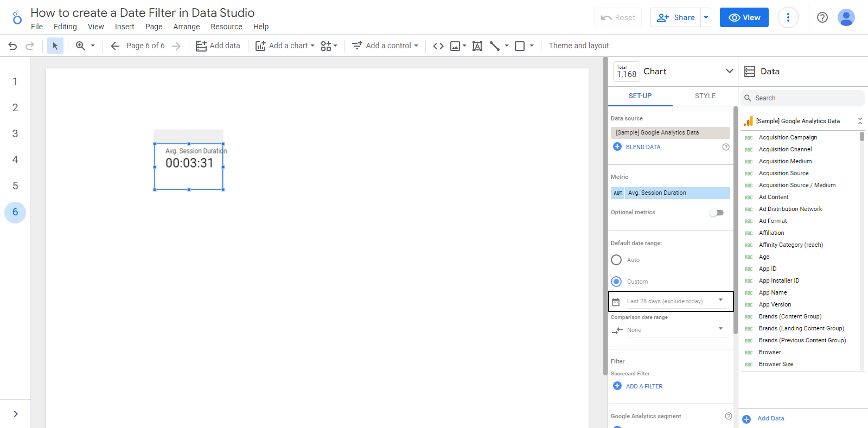The image size is (868, 428).
Task: Open community visualizations and components icon
Action: [326, 46]
